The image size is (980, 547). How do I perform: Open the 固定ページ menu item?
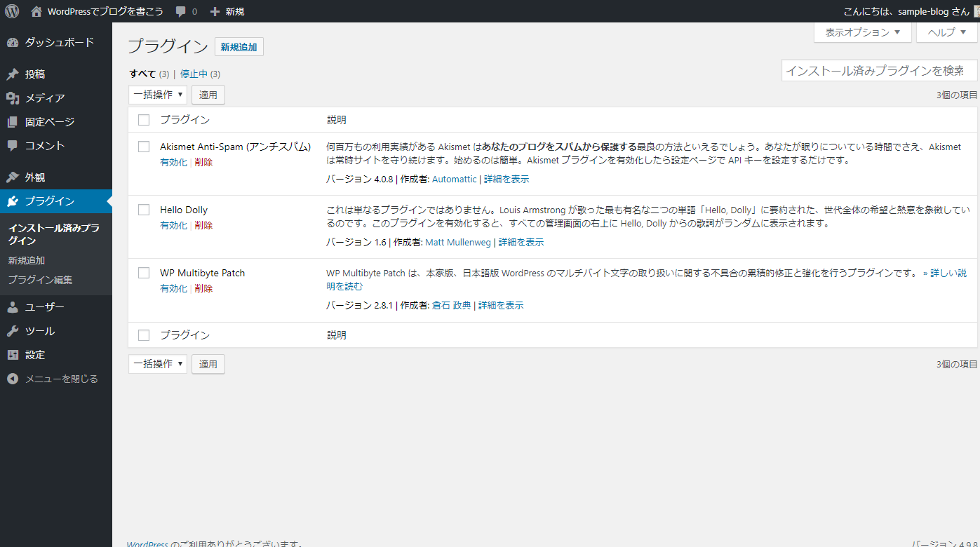point(49,122)
